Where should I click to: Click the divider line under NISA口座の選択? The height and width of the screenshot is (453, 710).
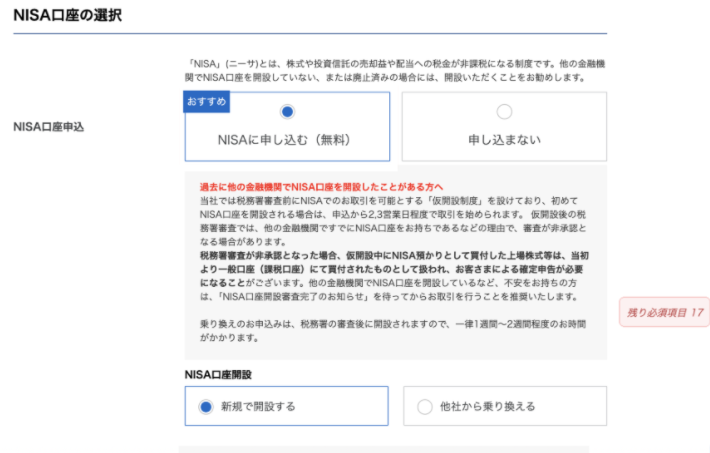tap(309, 35)
